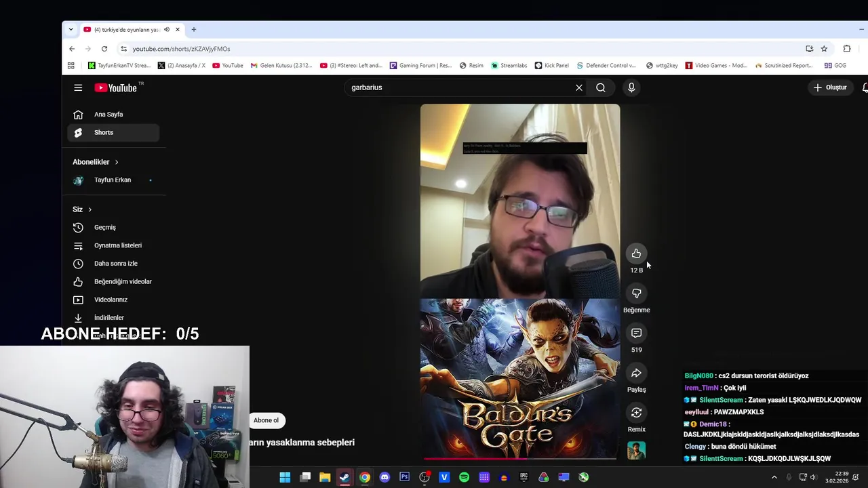Viewport: 868px width, 488px height.
Task: Open the sound thumbnail under Remix
Action: 636,450
